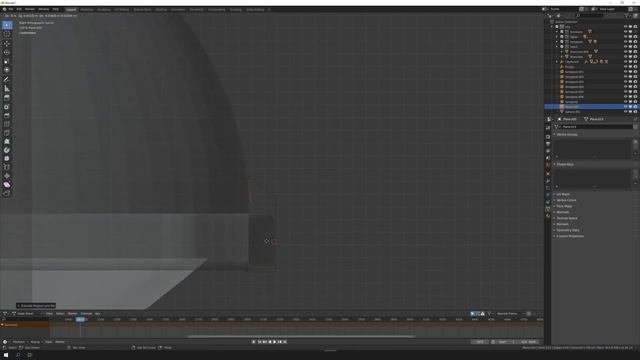Image resolution: width=640 pixels, height=360 pixels.
Task: Select the Annotate pencil tool
Action: click(x=7, y=79)
